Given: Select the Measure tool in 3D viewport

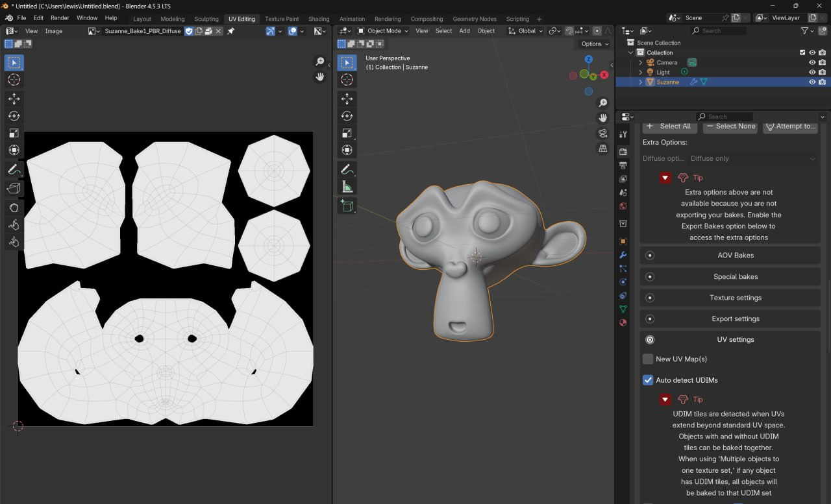Looking at the screenshot, I should (x=347, y=187).
